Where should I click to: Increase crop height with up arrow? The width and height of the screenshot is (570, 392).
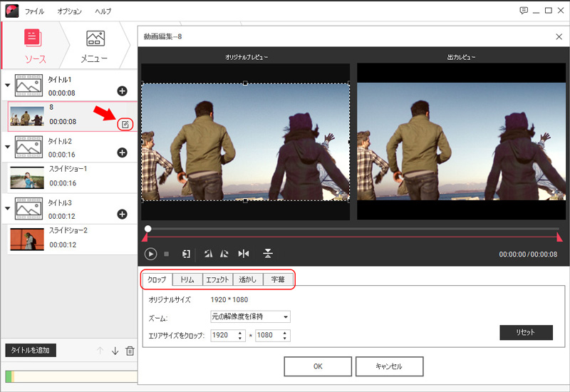tap(284, 333)
